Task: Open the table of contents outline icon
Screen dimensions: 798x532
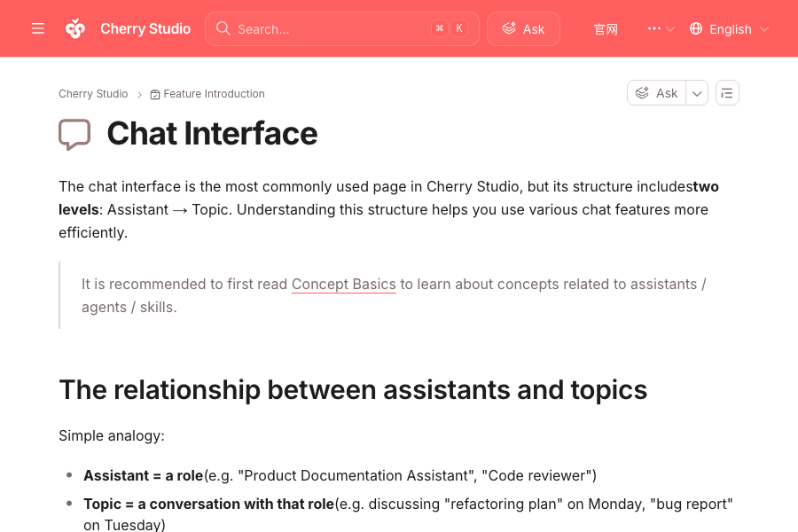Action: (727, 93)
